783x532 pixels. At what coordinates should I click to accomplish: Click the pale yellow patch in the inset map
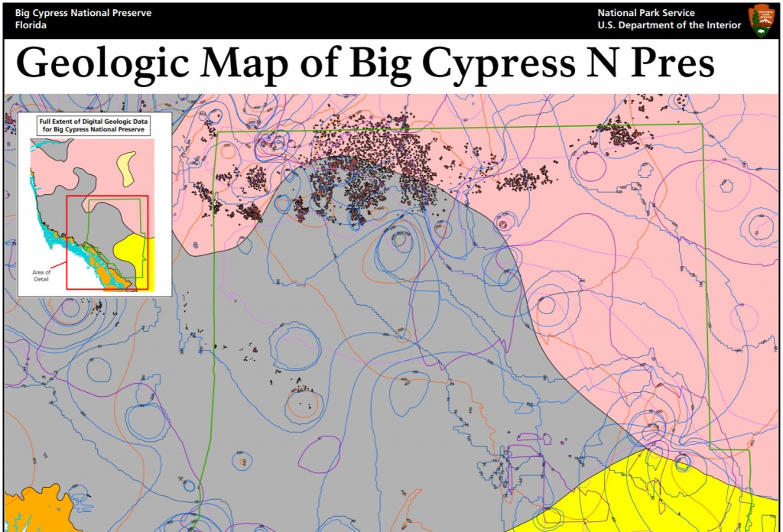pyautogui.click(x=125, y=166)
